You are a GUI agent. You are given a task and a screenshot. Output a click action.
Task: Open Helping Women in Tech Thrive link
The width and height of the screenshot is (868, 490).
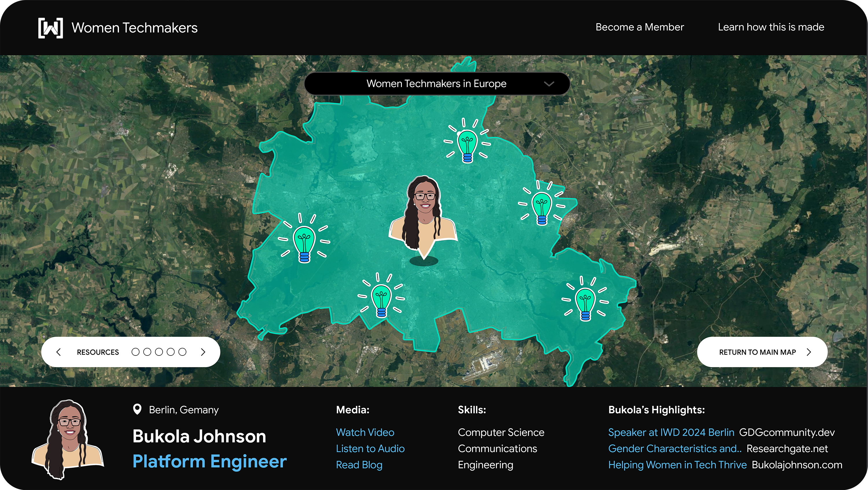point(677,465)
